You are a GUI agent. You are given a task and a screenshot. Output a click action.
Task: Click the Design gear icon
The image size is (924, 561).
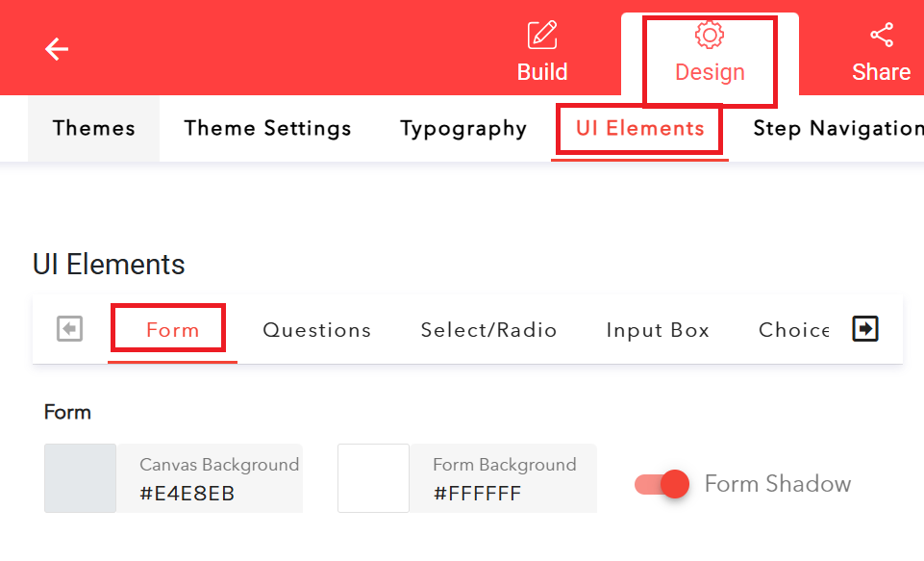[709, 33]
